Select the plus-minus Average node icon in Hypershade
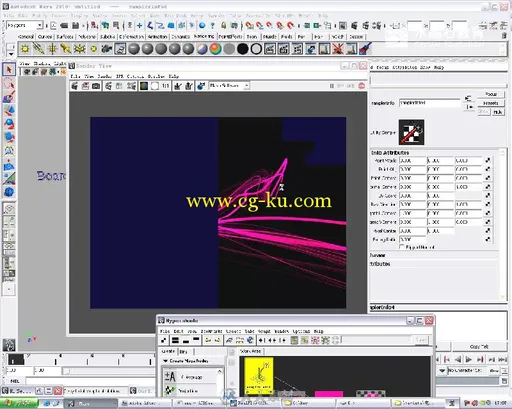Viewport: 512px width, 409px height. (x=170, y=377)
